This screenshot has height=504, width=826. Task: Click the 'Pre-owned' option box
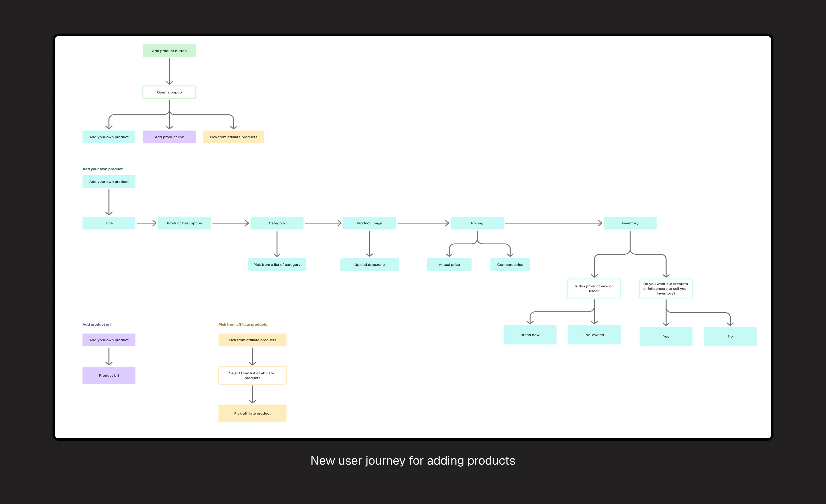(594, 334)
